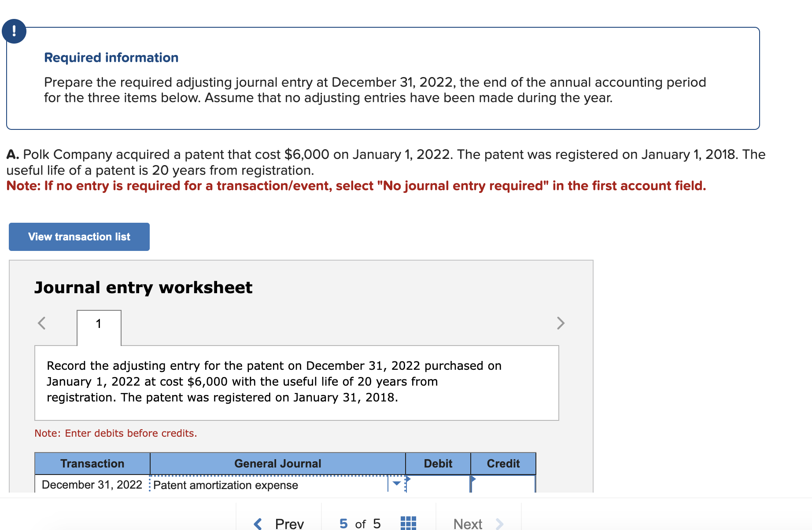Viewport: 812px width, 530px height.
Task: Click the Debit column header
Action: 437,463
